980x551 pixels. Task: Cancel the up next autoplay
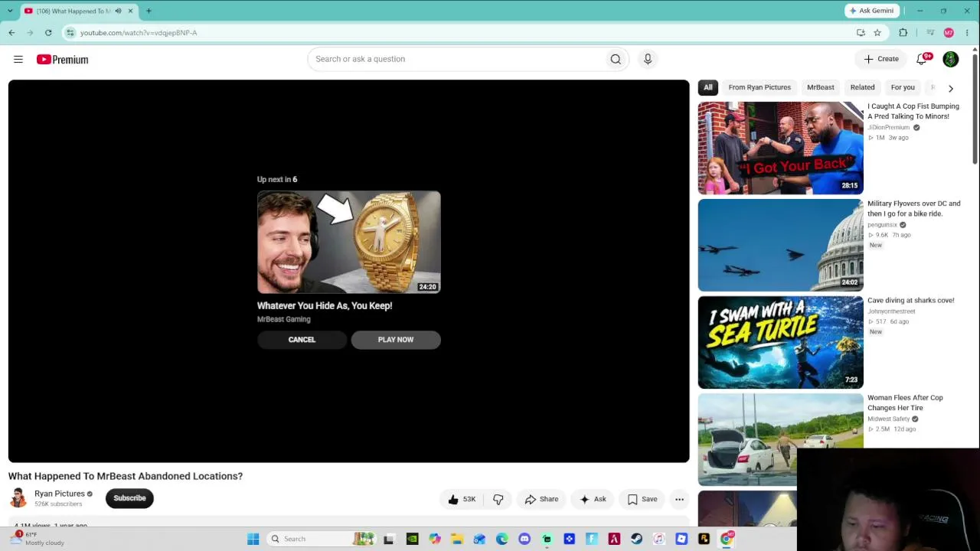pyautogui.click(x=302, y=340)
